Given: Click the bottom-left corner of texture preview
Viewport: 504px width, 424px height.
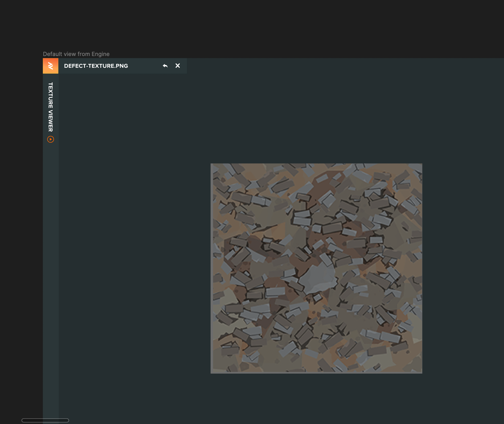Looking at the screenshot, I should pyautogui.click(x=212, y=372).
